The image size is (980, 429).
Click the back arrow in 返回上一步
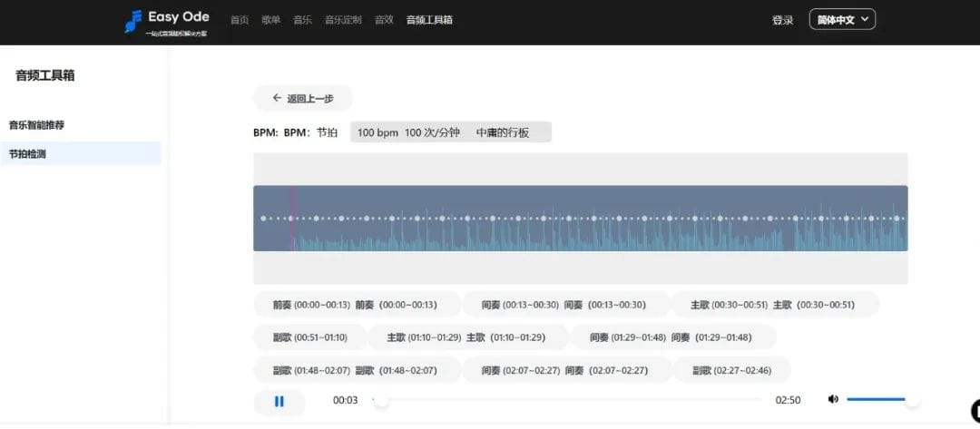pos(277,99)
